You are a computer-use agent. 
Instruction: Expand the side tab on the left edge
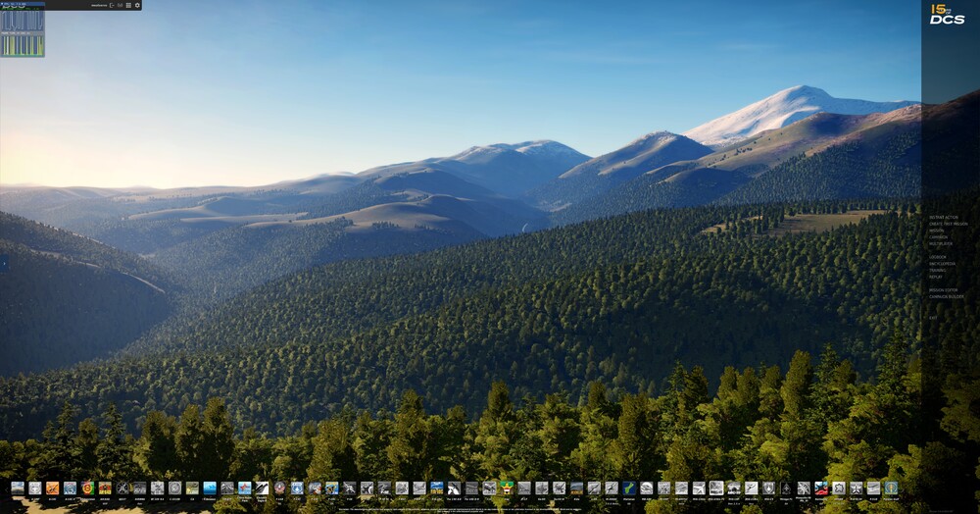click(x=4, y=263)
